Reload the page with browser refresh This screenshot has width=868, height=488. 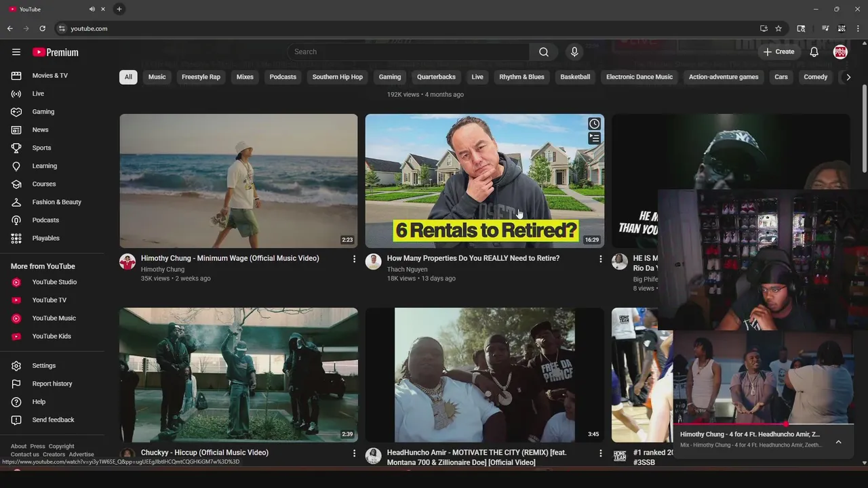(42, 28)
